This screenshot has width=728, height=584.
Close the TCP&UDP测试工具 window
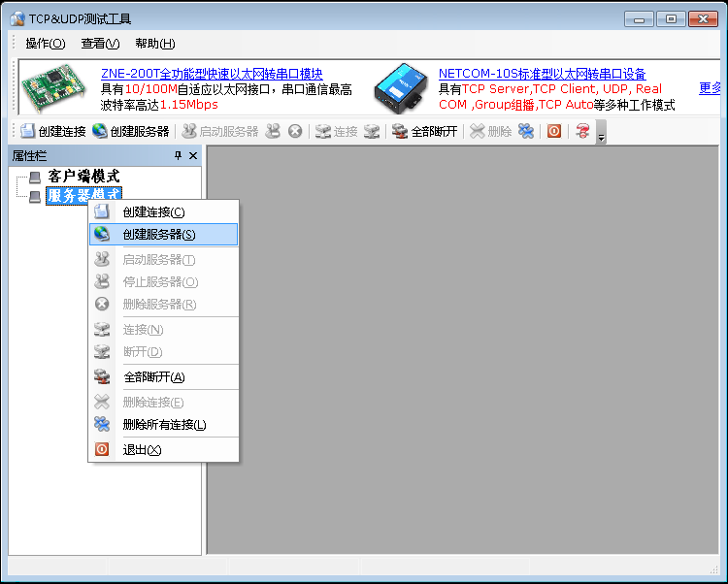coord(704,19)
